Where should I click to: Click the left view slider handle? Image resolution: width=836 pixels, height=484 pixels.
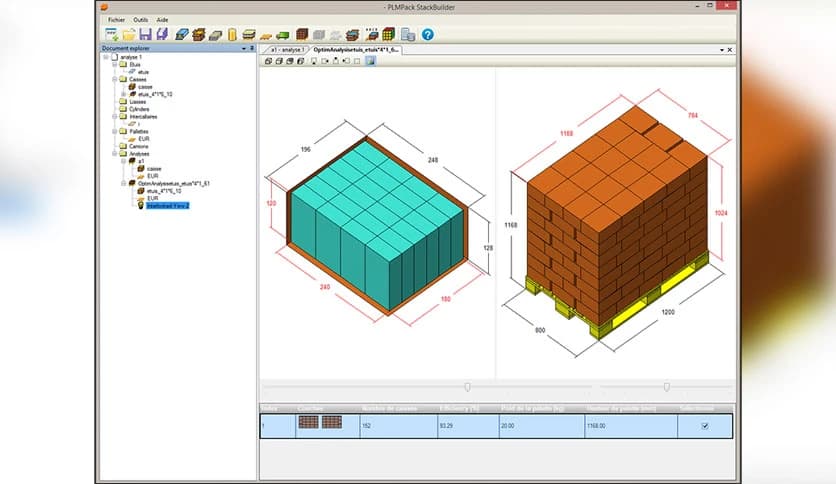467,386
